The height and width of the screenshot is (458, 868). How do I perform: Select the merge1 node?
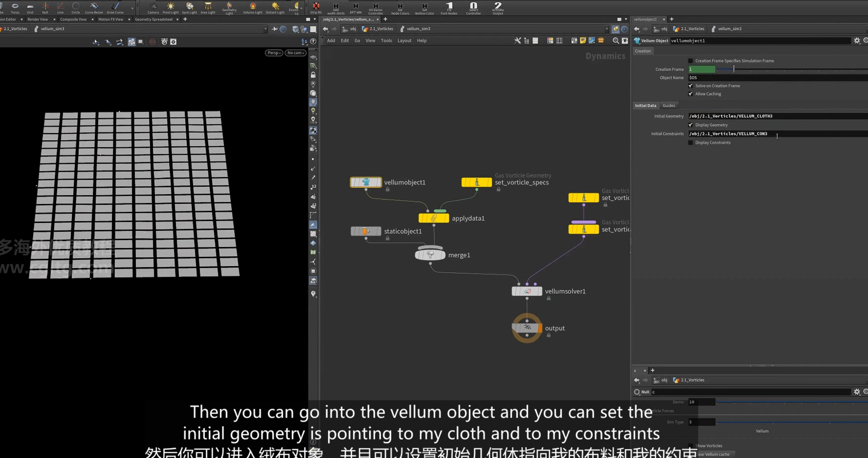(x=430, y=255)
